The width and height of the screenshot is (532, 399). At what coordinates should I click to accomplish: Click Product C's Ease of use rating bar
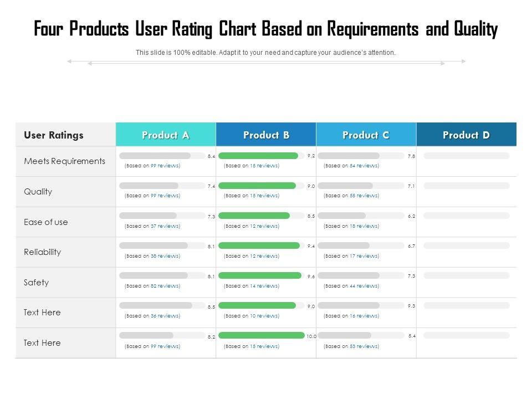coord(341,216)
